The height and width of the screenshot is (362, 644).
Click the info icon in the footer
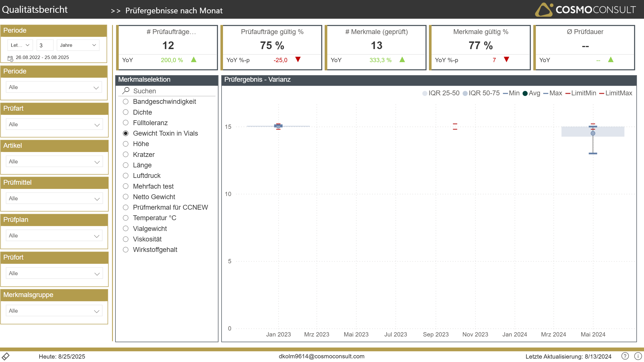tap(638, 356)
